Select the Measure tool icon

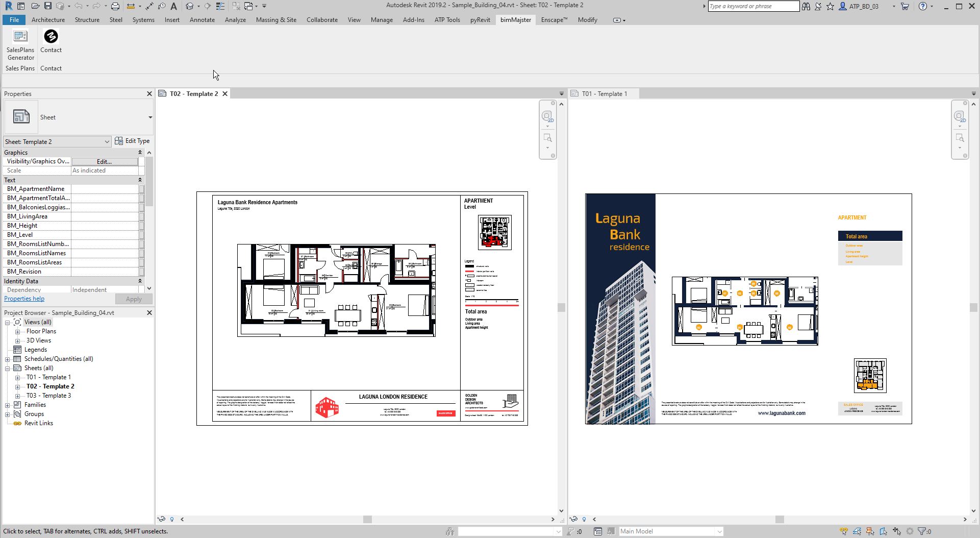[x=131, y=6]
